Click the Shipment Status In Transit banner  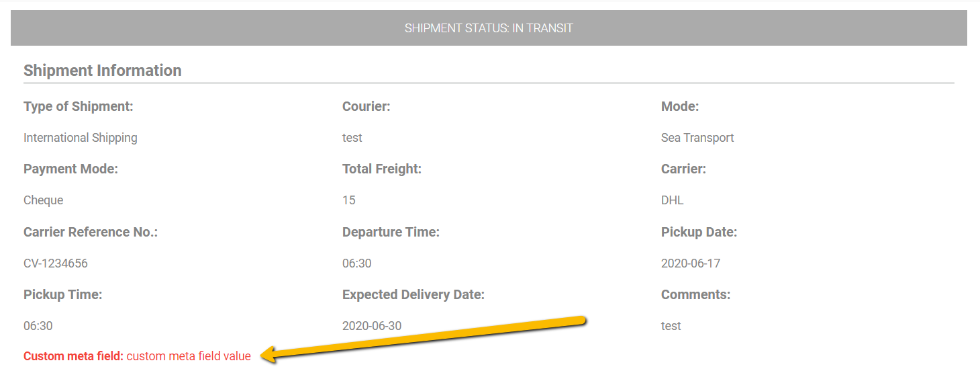[x=489, y=28]
